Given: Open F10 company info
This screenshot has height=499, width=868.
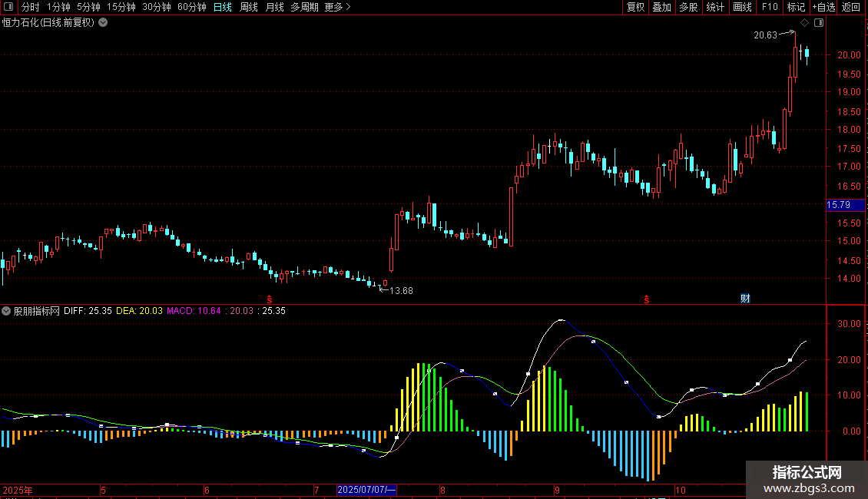Looking at the screenshot, I should point(769,7).
